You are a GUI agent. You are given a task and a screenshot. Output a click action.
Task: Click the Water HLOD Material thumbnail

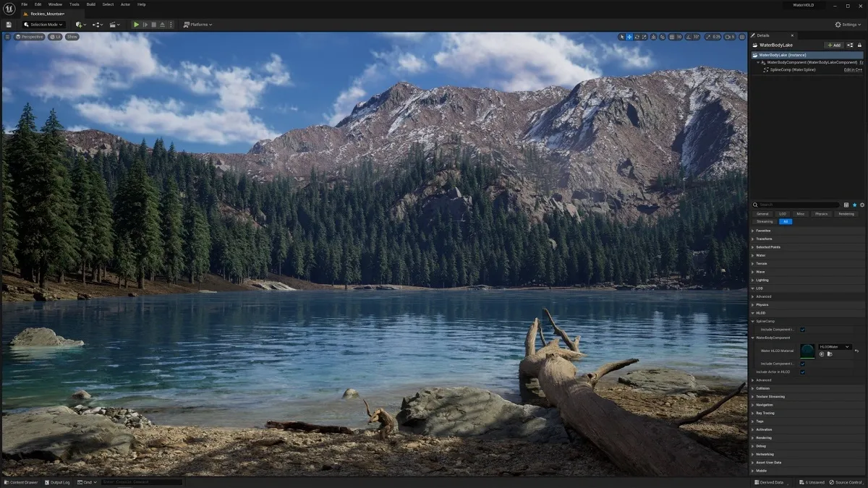tap(807, 351)
